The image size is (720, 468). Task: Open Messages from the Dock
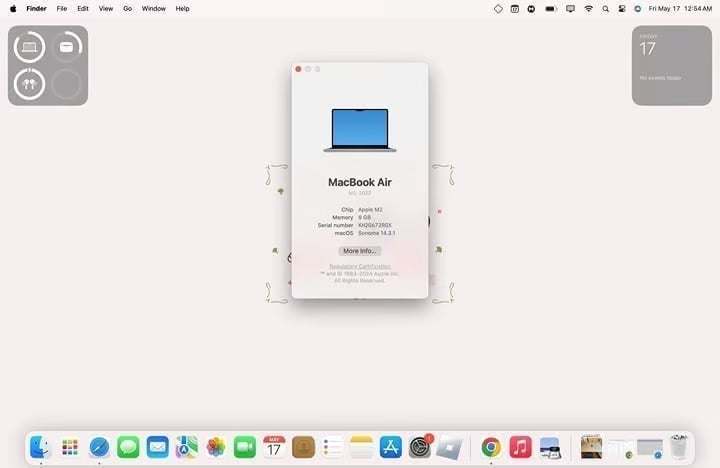tap(128, 447)
